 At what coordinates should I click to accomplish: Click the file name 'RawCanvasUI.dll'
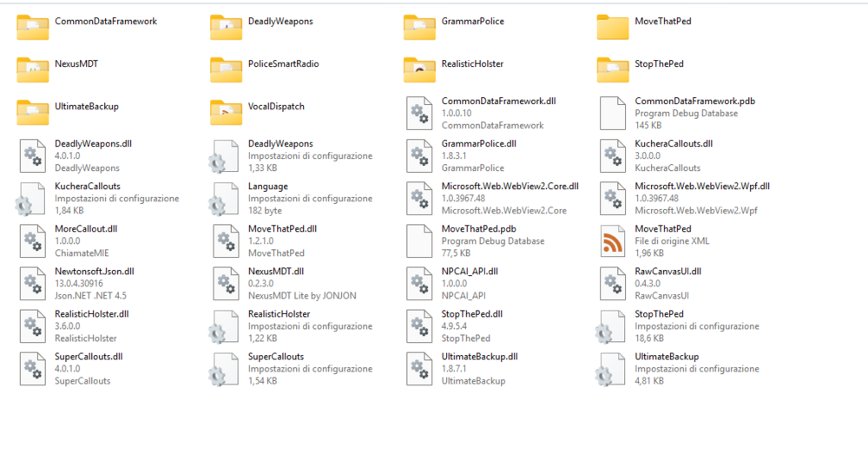(668, 272)
